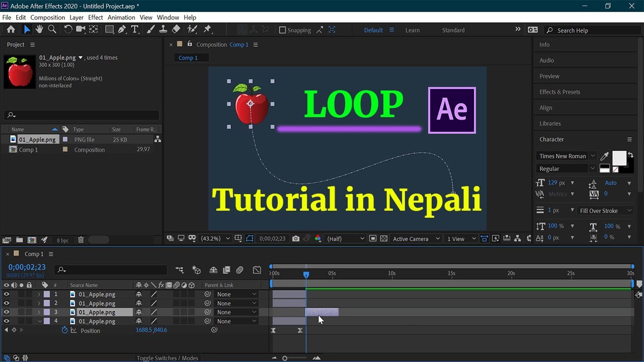This screenshot has width=644, height=362.
Task: Pick the Rectangle shape tool
Action: coord(109,30)
